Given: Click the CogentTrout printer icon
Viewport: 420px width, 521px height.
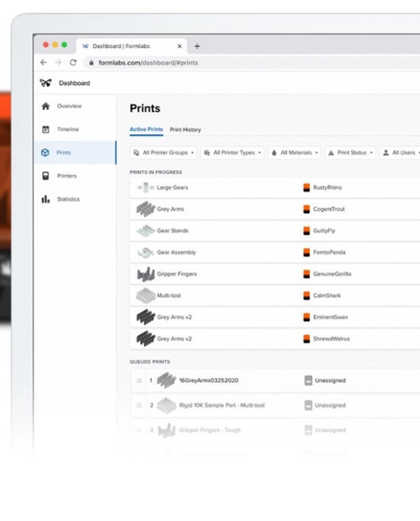Looking at the screenshot, I should pos(307,209).
